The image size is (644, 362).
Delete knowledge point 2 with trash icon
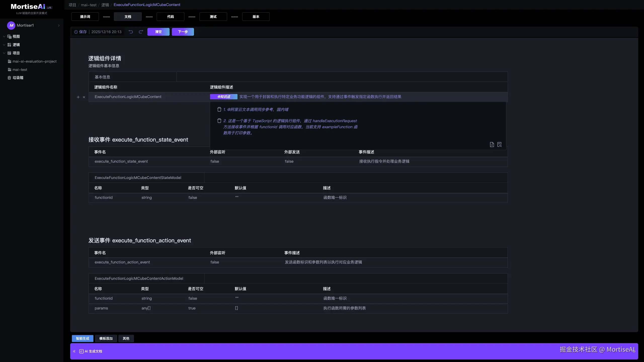click(x=219, y=121)
